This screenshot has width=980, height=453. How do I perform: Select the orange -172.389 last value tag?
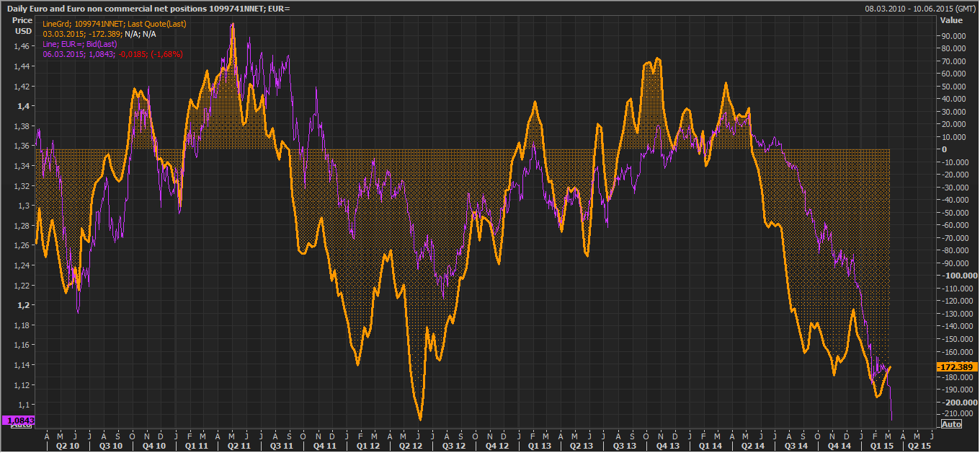(x=956, y=367)
